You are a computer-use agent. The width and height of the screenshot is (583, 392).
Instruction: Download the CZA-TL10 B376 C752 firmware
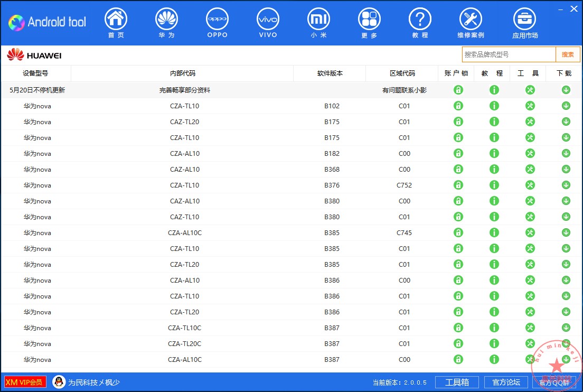click(x=566, y=185)
